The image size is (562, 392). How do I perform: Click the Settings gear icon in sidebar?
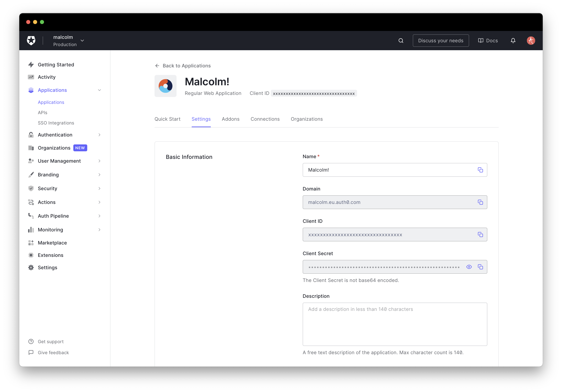tap(31, 268)
